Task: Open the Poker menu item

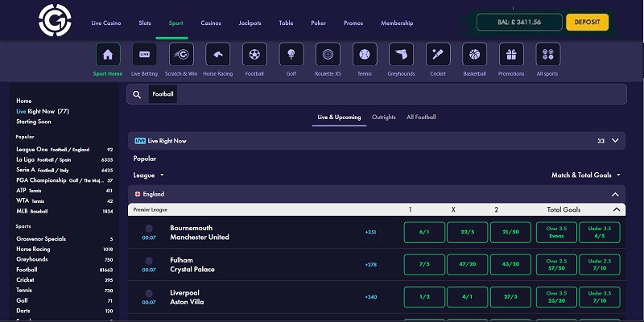Action: 318,23
